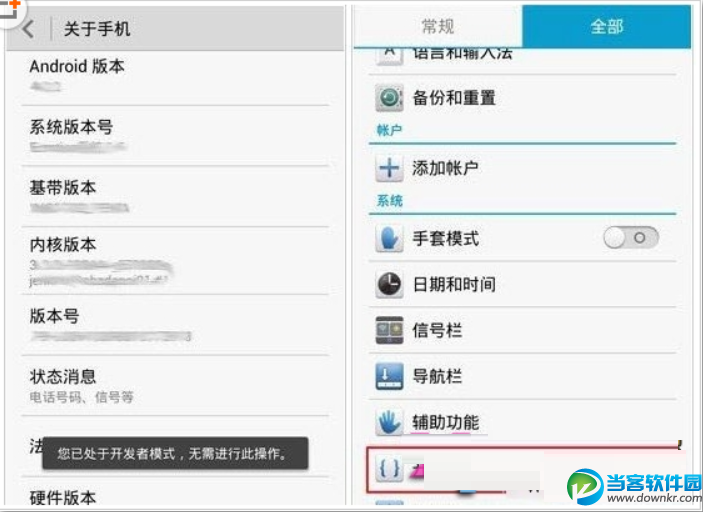The height and width of the screenshot is (512, 703).
Task: Tap the 基带版本 row
Action: click(x=175, y=196)
